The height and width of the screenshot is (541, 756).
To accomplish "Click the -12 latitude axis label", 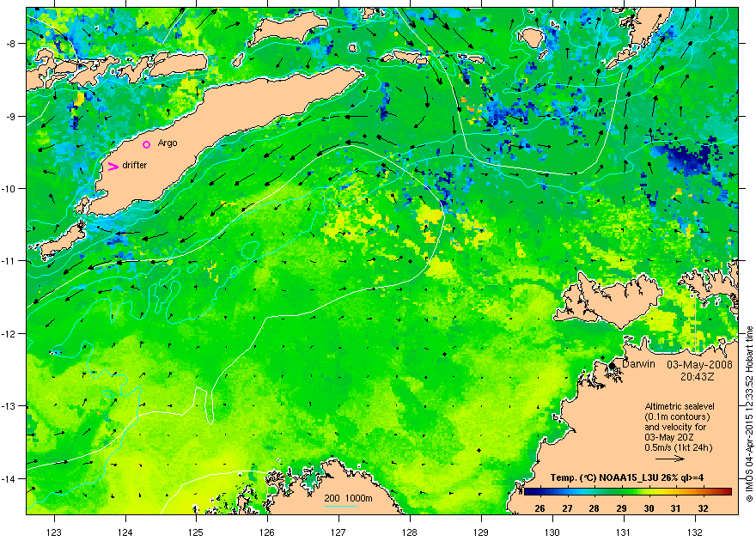I will [x=9, y=334].
